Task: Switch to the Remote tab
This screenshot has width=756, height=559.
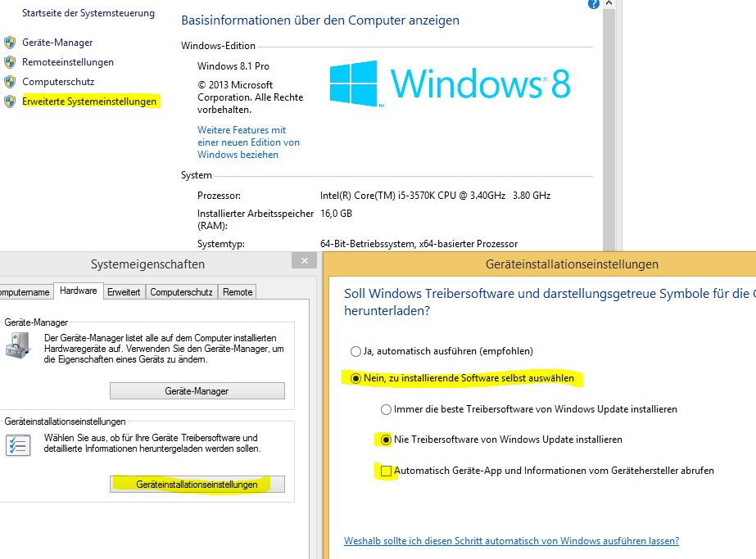Action: pos(238,292)
